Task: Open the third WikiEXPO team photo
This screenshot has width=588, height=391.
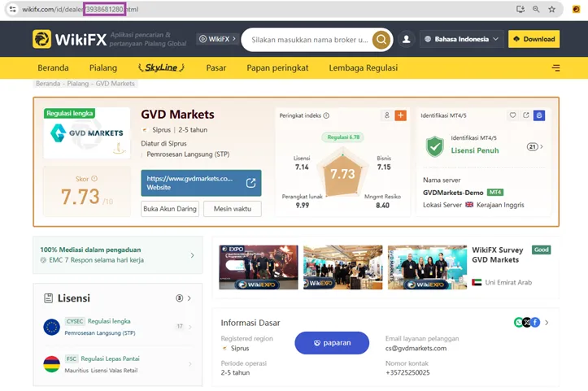Action: click(x=428, y=267)
